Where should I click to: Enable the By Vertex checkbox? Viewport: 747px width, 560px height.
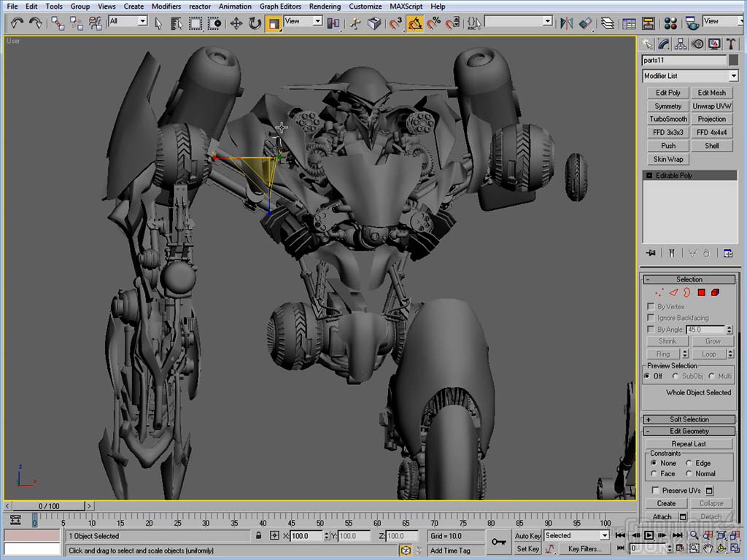651,306
